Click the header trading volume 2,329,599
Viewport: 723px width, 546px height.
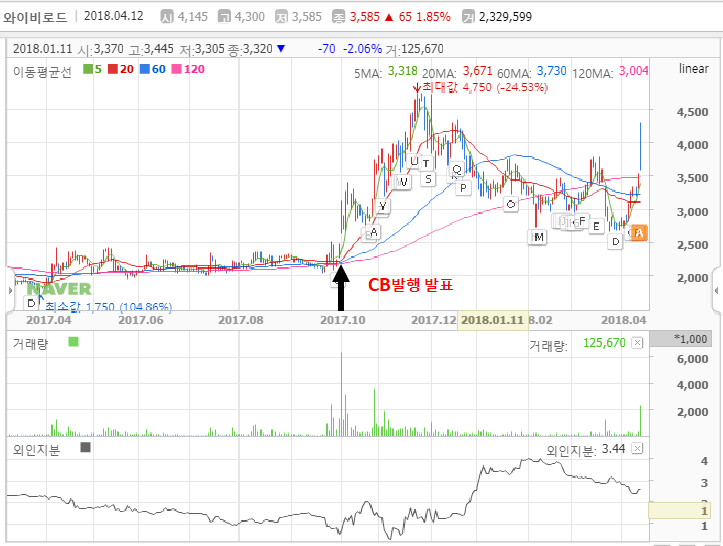[505, 17]
